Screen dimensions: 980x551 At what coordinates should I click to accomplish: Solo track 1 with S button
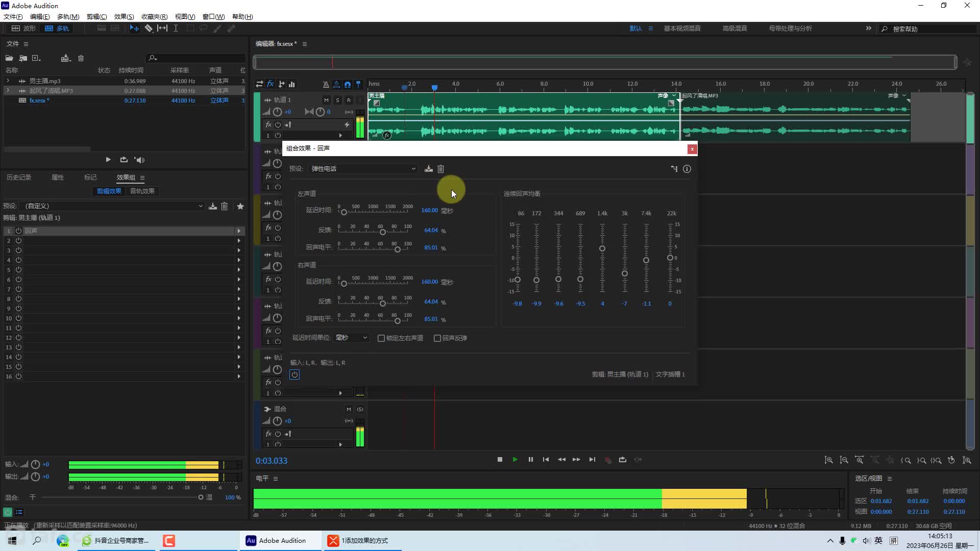[x=337, y=100]
